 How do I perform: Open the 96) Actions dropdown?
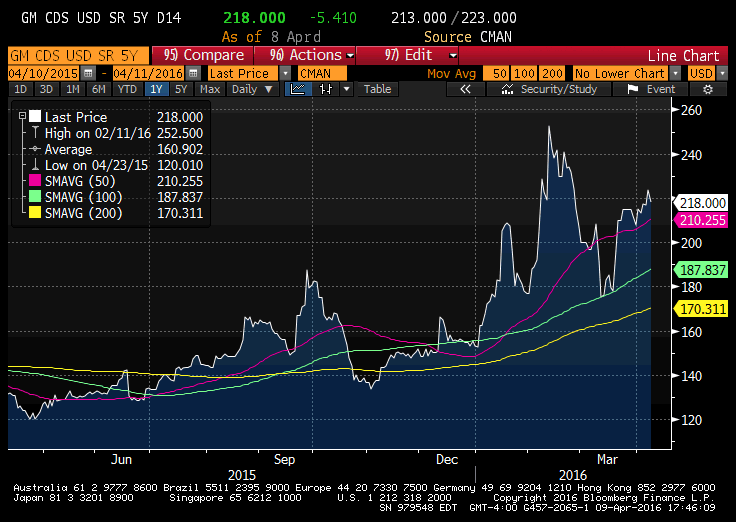coord(305,55)
